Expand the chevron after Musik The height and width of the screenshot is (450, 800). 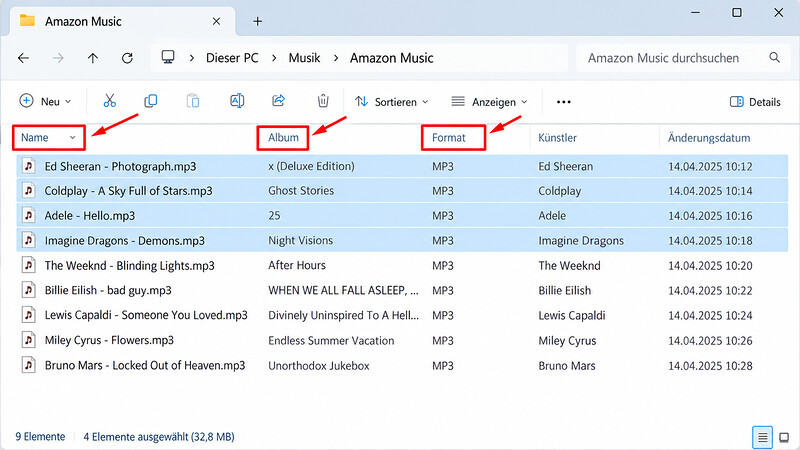[336, 58]
